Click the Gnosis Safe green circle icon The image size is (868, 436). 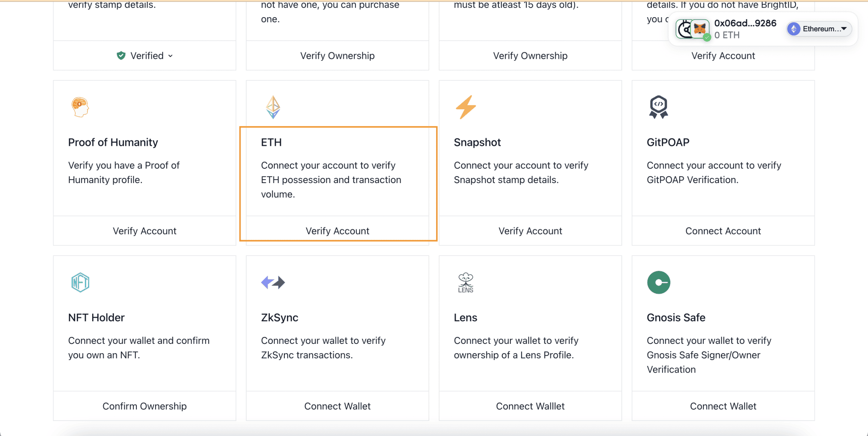coord(659,283)
